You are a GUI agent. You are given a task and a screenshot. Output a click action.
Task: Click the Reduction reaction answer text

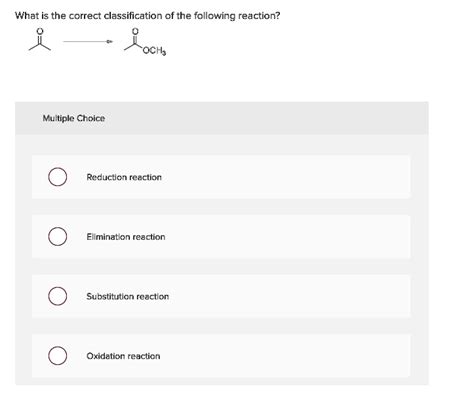[x=124, y=177]
